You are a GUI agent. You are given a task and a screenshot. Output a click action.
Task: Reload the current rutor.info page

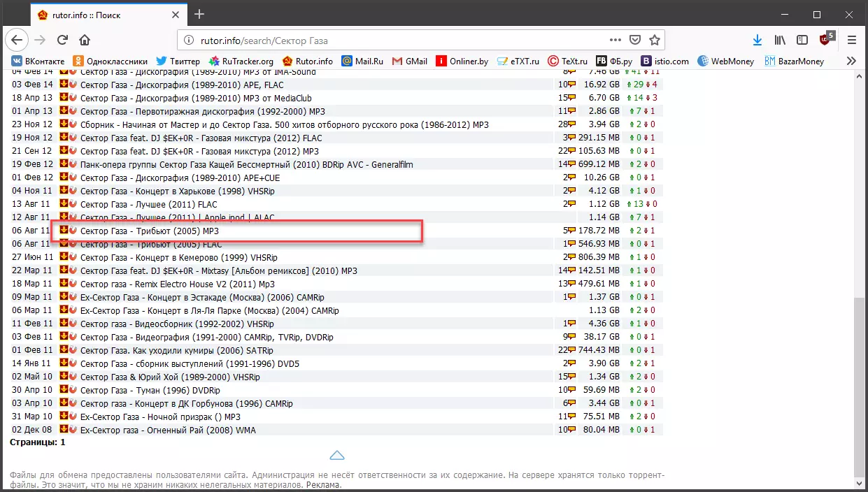(62, 40)
